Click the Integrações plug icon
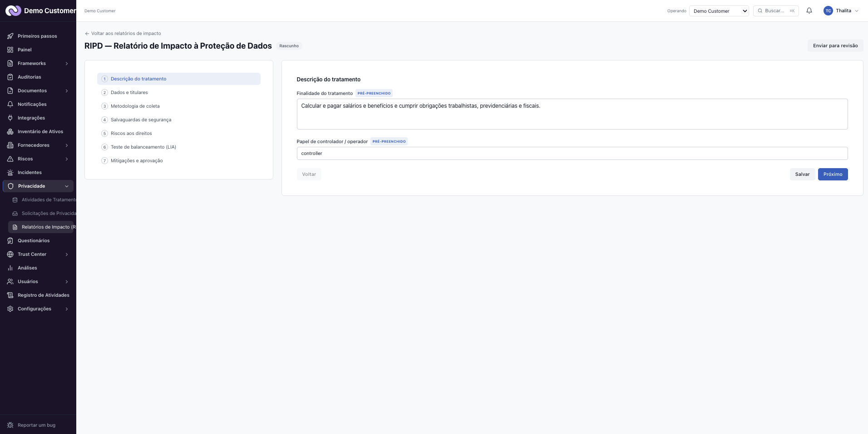 [10, 118]
